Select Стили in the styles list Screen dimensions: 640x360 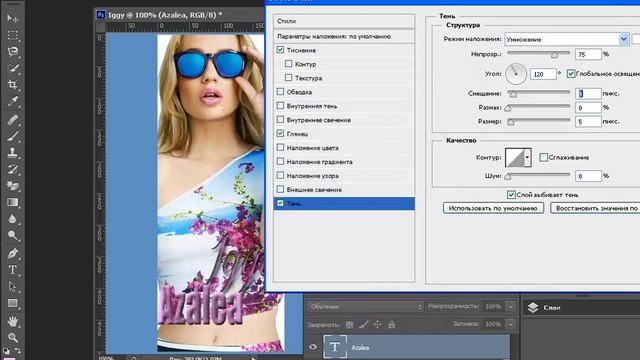(344, 21)
